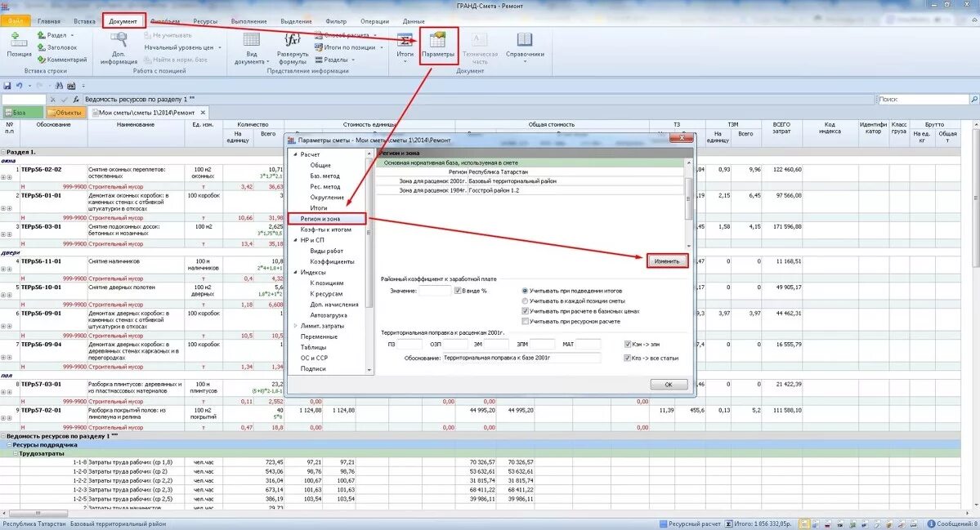Switch to Главная ribbon tab
The width and height of the screenshot is (980, 530).
tap(49, 21)
